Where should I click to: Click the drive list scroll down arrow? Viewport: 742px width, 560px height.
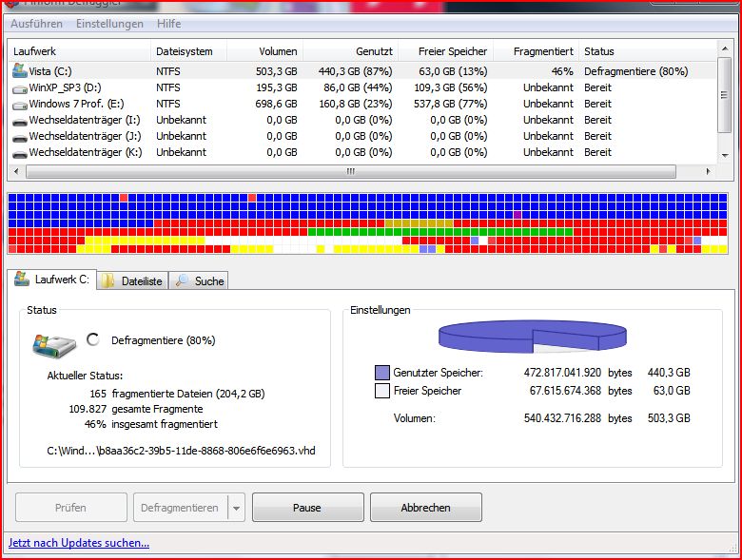[x=725, y=156]
